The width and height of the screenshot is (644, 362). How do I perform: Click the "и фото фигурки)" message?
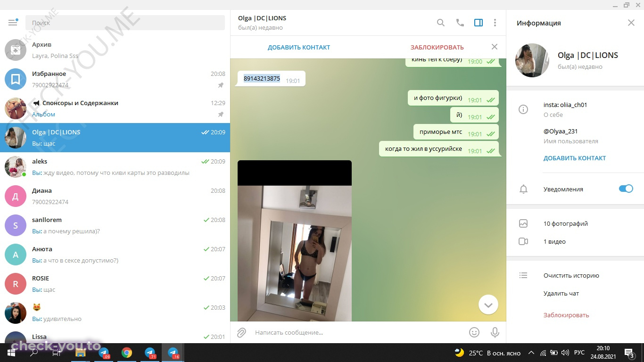[x=453, y=98]
